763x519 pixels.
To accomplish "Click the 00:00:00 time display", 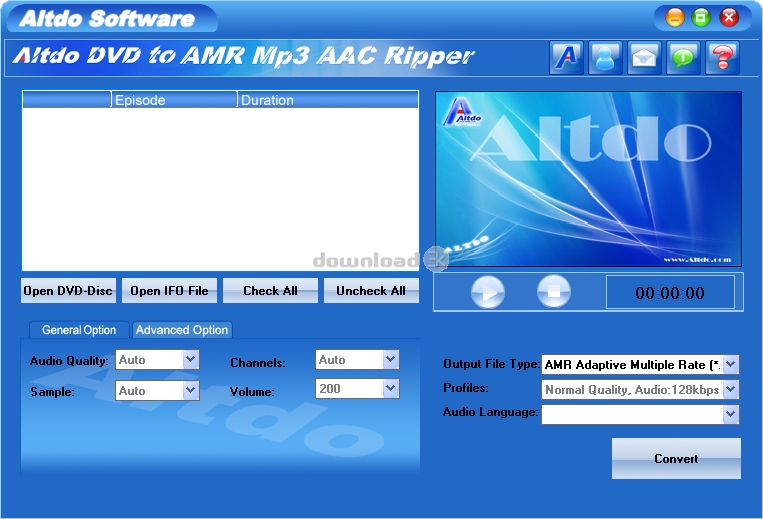I will pyautogui.click(x=670, y=292).
